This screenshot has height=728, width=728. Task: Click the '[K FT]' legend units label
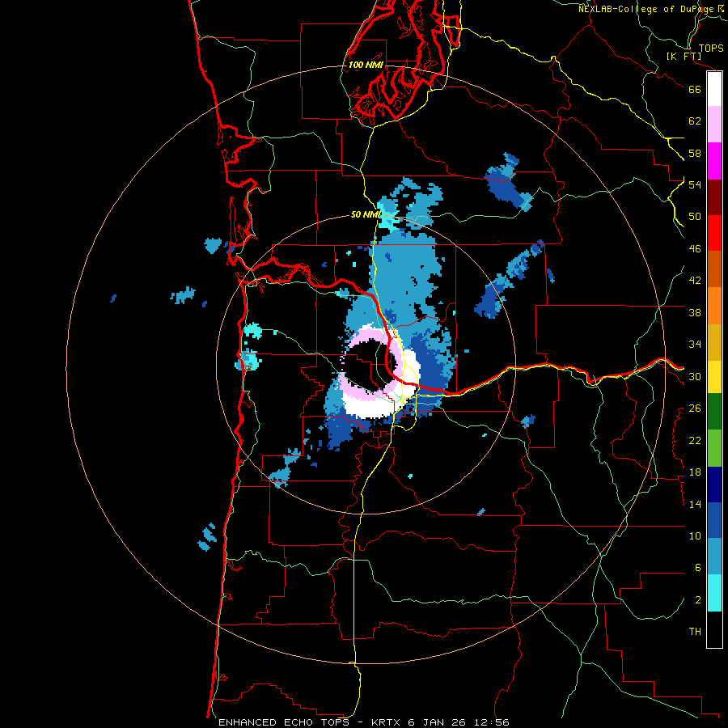684,57
